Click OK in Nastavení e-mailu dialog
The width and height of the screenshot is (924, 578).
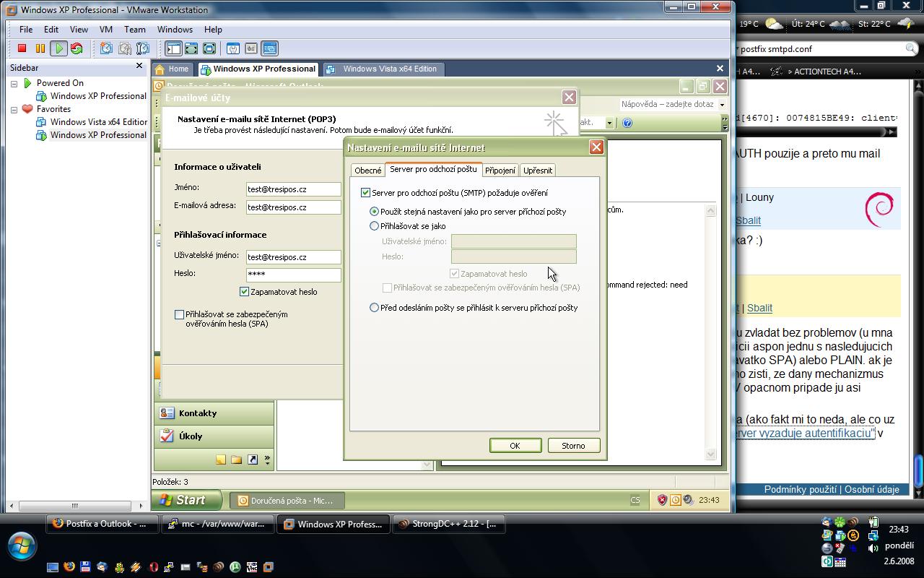(x=515, y=445)
